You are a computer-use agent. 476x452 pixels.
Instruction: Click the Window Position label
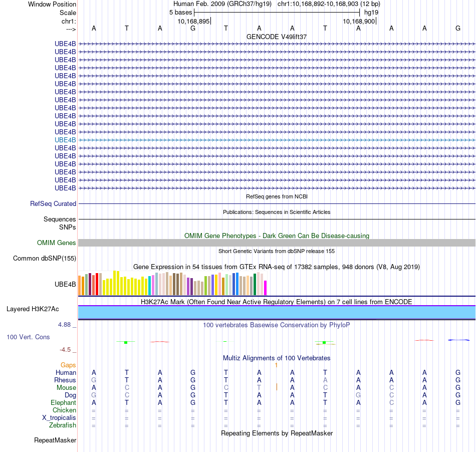pyautogui.click(x=52, y=4)
